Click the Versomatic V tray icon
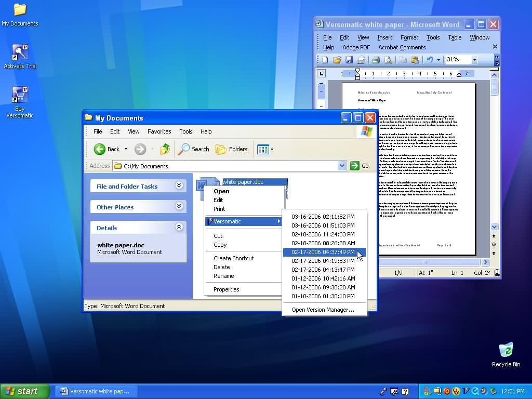Image resolution: width=532 pixels, height=399 pixels. (465, 391)
